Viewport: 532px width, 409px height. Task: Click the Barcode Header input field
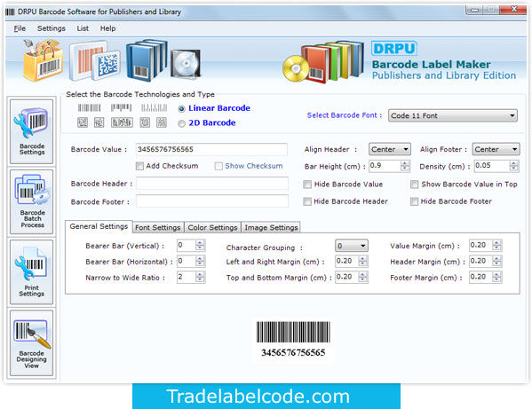click(x=212, y=184)
